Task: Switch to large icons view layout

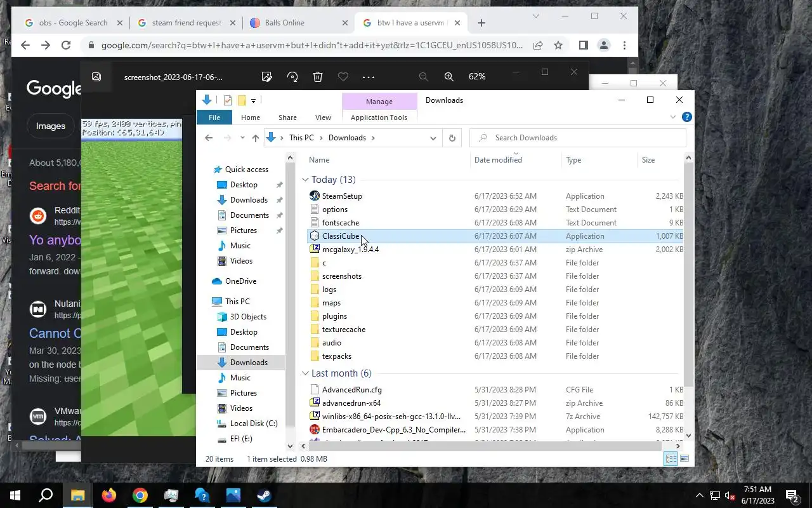Action: [684, 459]
